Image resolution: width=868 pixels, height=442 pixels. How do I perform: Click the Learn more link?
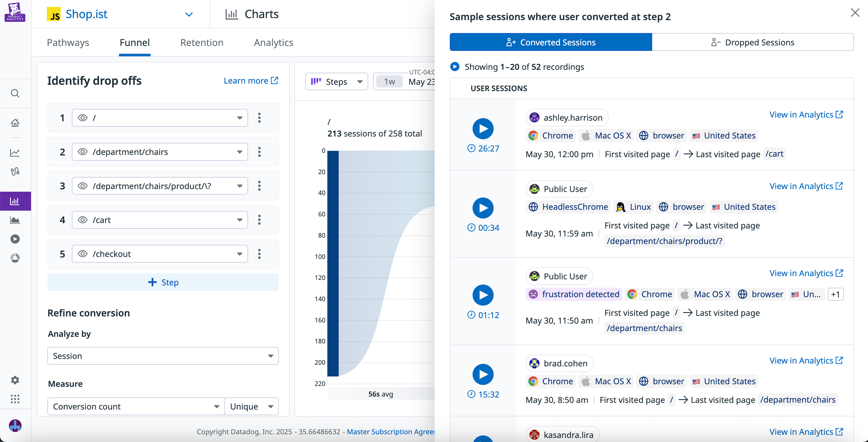[251, 80]
